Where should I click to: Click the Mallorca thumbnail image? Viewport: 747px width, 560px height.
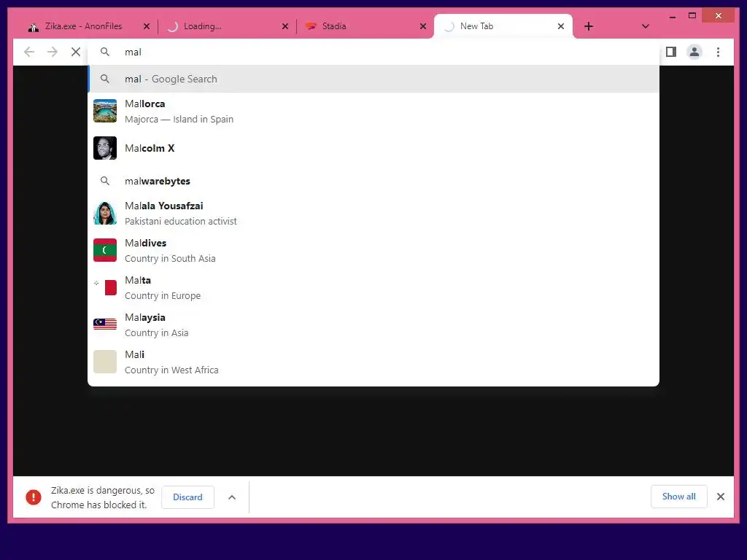click(105, 111)
